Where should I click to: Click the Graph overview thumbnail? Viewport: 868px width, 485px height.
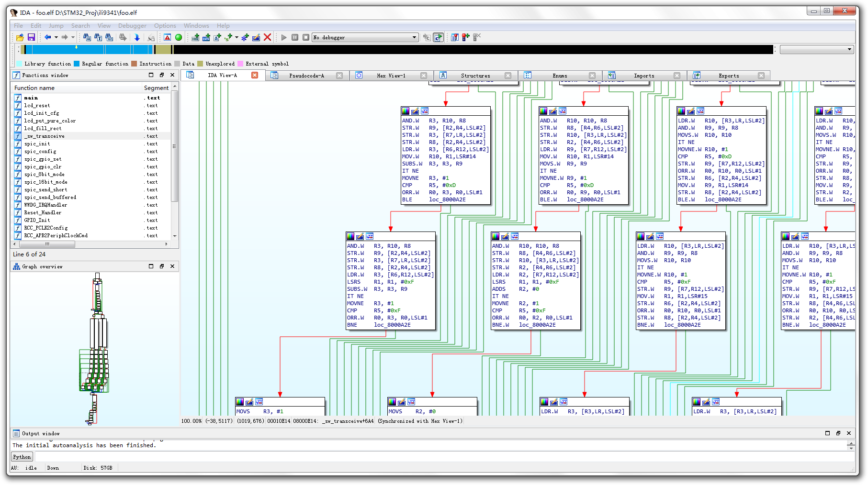pyautogui.click(x=95, y=349)
